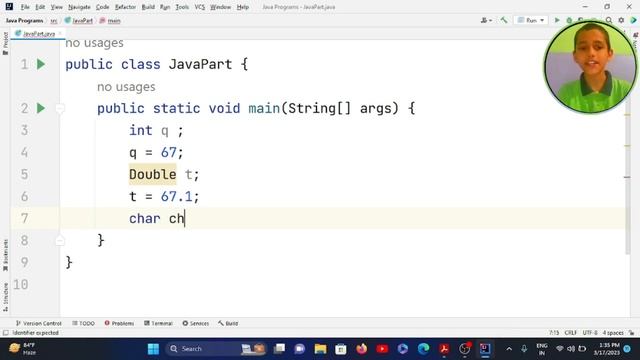Click the no usages hint above main method
640x360 pixels.
126,87
